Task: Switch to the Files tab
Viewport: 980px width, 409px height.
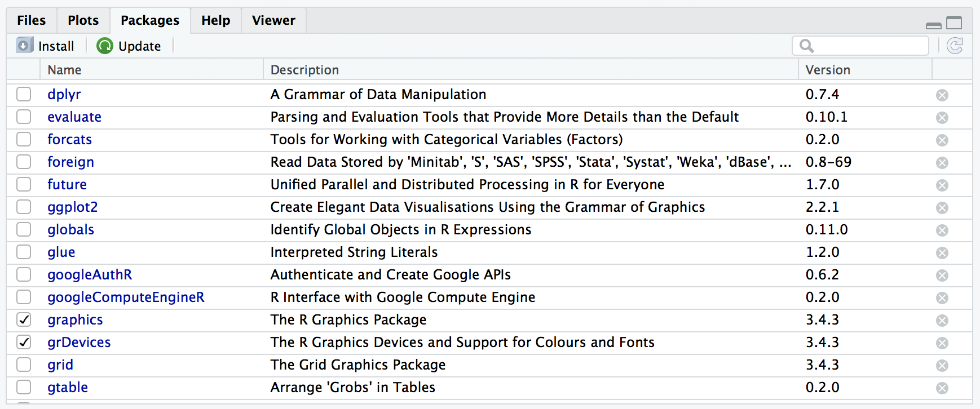Action: (x=32, y=20)
